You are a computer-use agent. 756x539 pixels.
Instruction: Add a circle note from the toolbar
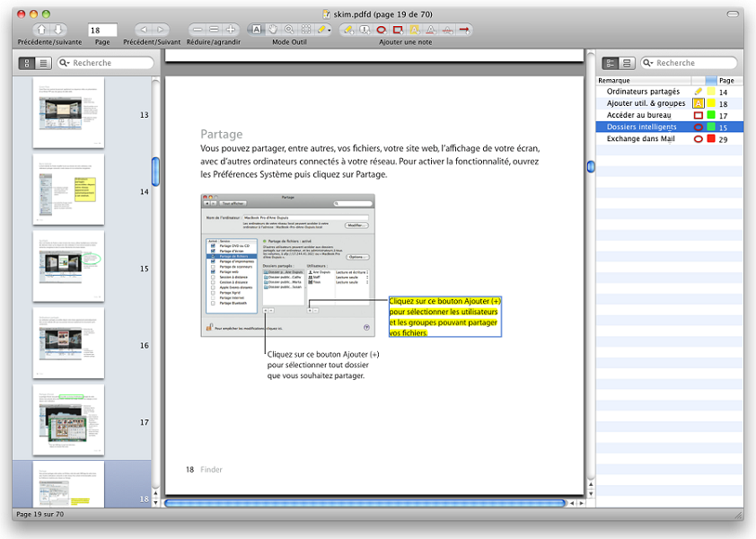pos(382,30)
